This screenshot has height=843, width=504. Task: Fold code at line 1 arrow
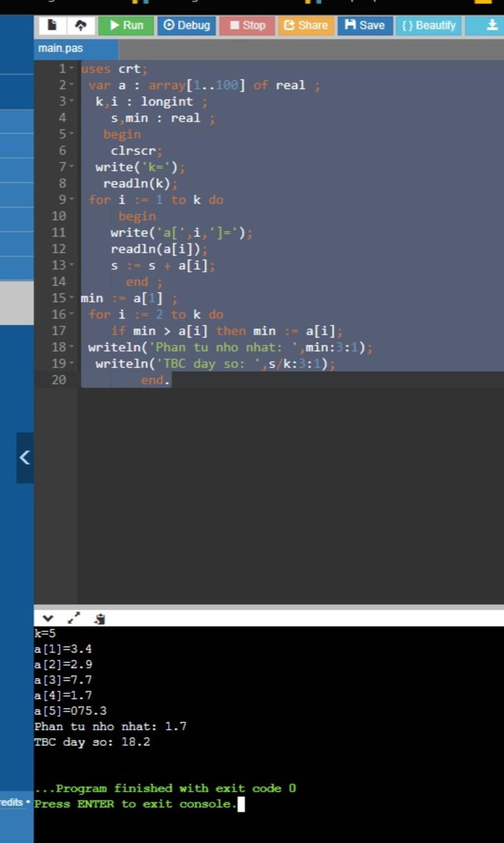click(x=72, y=68)
